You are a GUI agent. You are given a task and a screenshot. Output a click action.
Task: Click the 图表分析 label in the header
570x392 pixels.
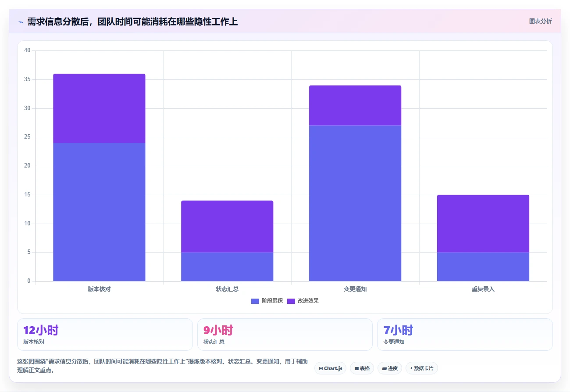click(540, 21)
